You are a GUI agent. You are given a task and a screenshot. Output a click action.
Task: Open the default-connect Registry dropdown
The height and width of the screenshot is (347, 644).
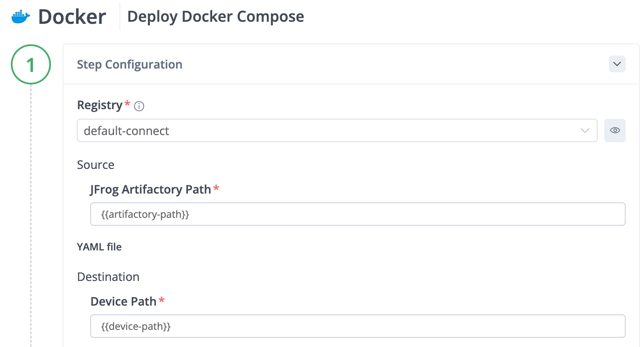point(330,130)
